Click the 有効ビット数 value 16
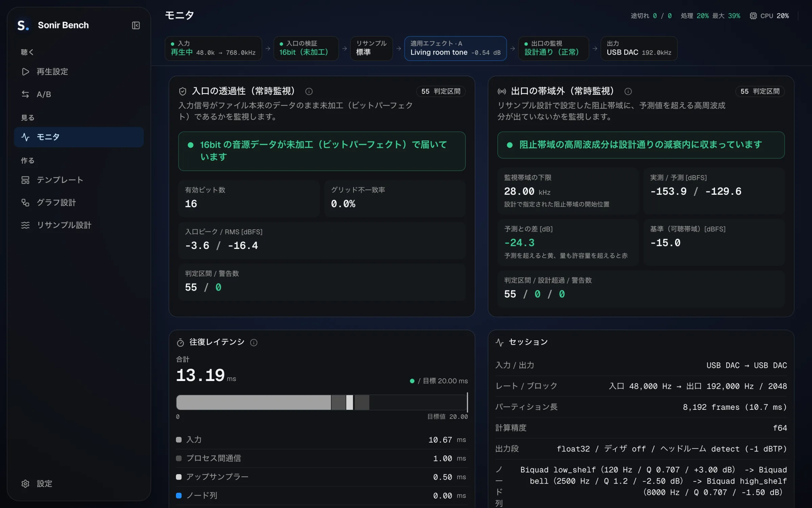Image resolution: width=812 pixels, height=508 pixels. (x=191, y=204)
